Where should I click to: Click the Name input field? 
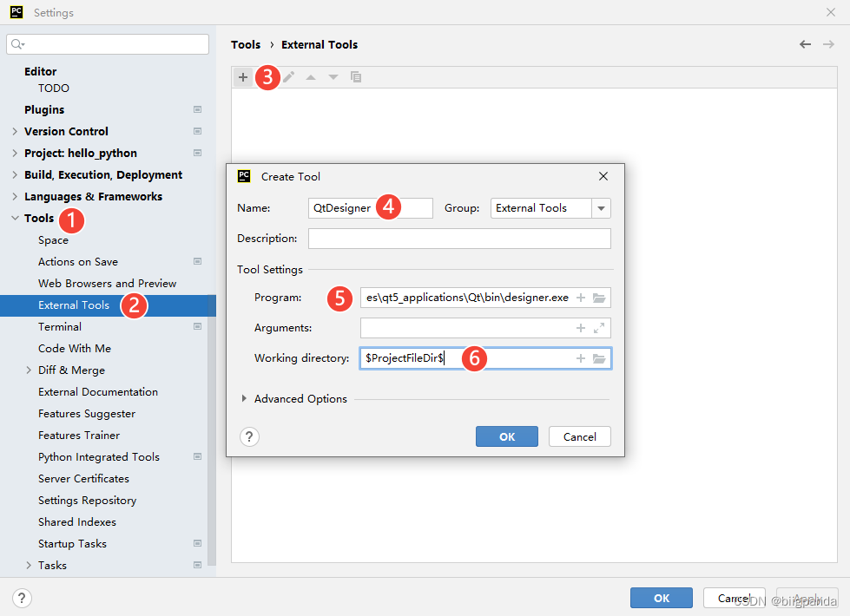pos(371,208)
